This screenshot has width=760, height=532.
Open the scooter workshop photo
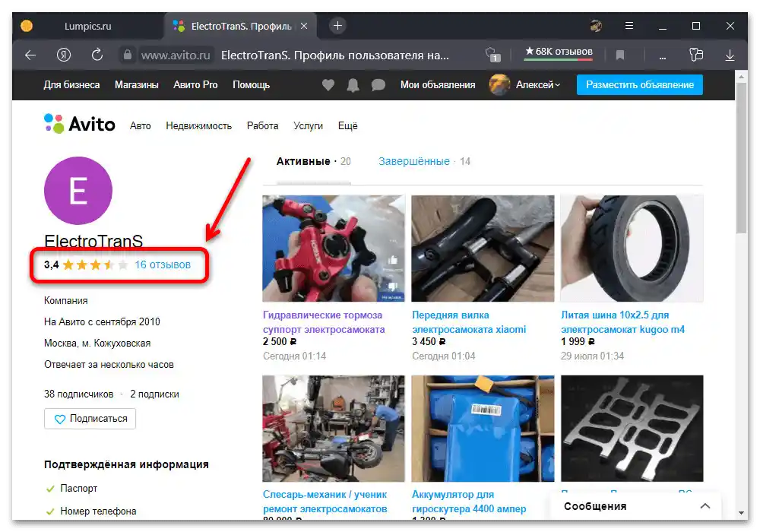coord(334,429)
